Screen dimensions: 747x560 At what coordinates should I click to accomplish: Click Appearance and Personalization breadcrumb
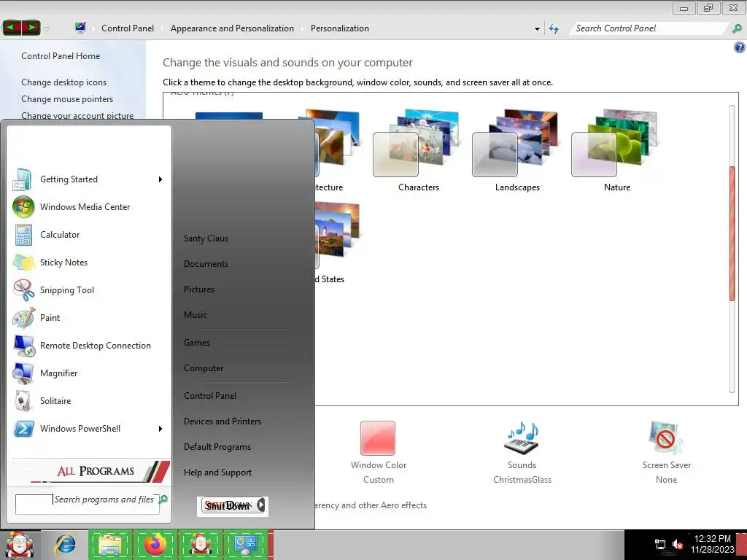tap(232, 28)
